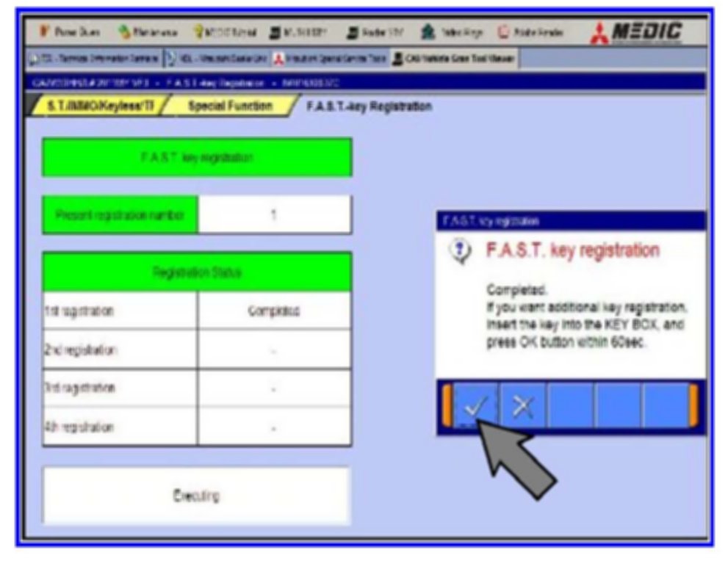Screen dimensions: 728x569
Task: Click the green F.A.S.T. key registration header
Action: pyautogui.click(x=197, y=157)
